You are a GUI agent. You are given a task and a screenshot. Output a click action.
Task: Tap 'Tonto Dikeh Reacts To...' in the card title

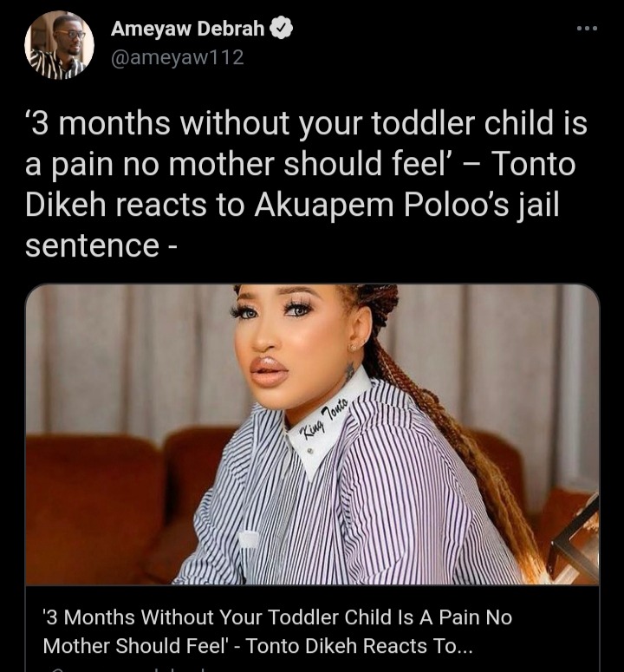point(359,646)
